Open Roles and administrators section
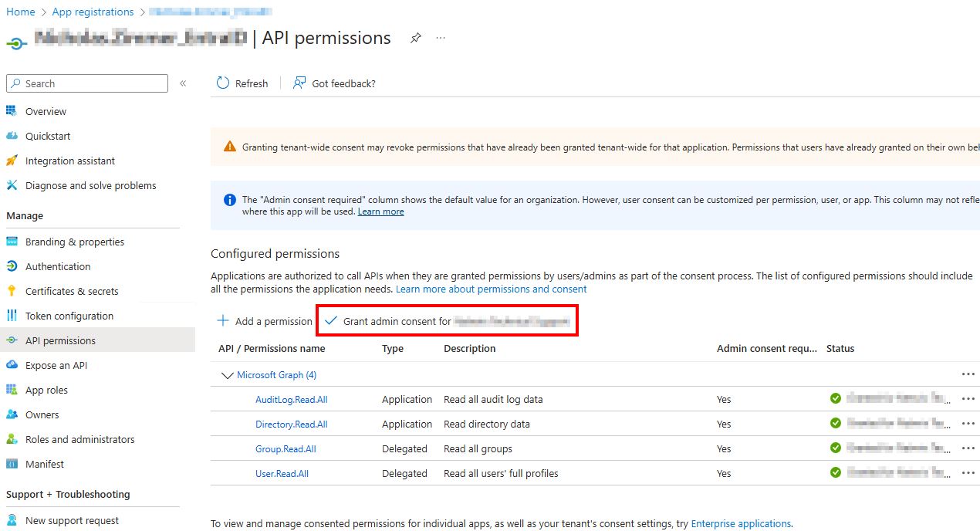The width and height of the screenshot is (980, 531). [x=79, y=439]
